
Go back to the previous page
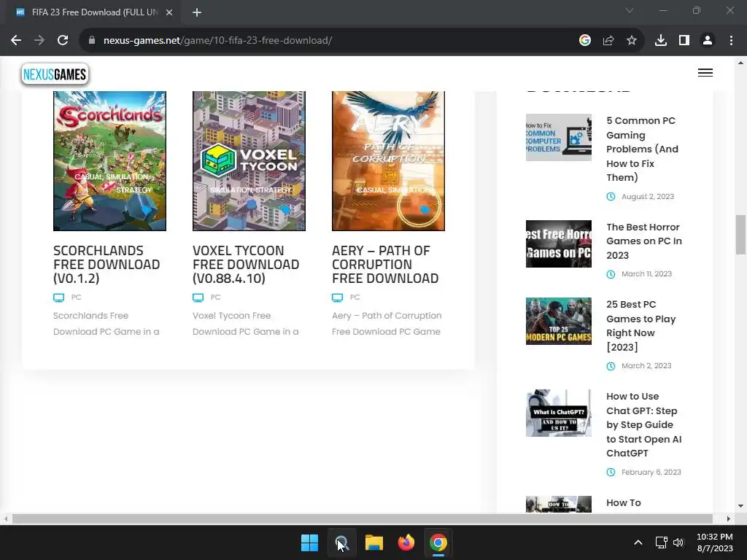click(x=16, y=41)
